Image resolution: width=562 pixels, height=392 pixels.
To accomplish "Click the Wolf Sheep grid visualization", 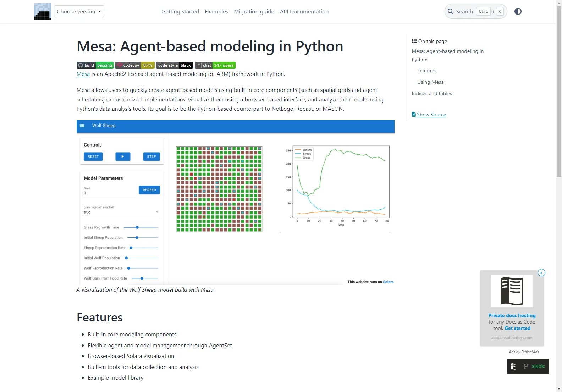I will [219, 189].
